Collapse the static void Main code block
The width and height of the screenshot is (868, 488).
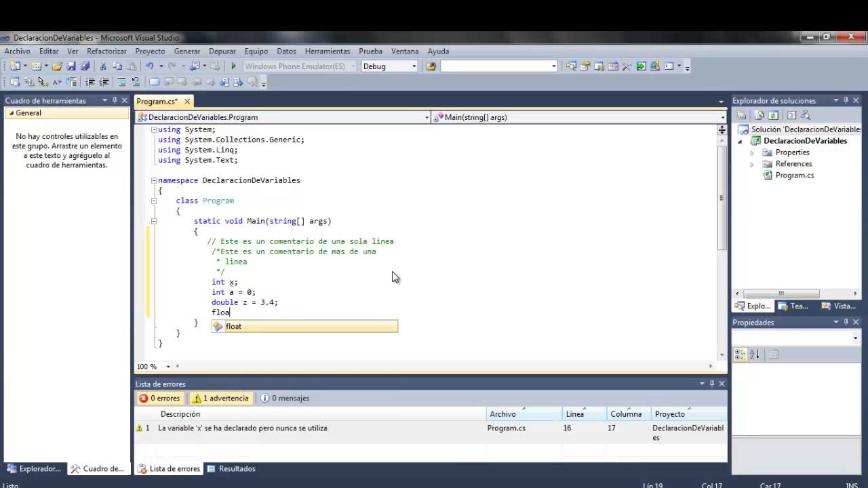154,221
